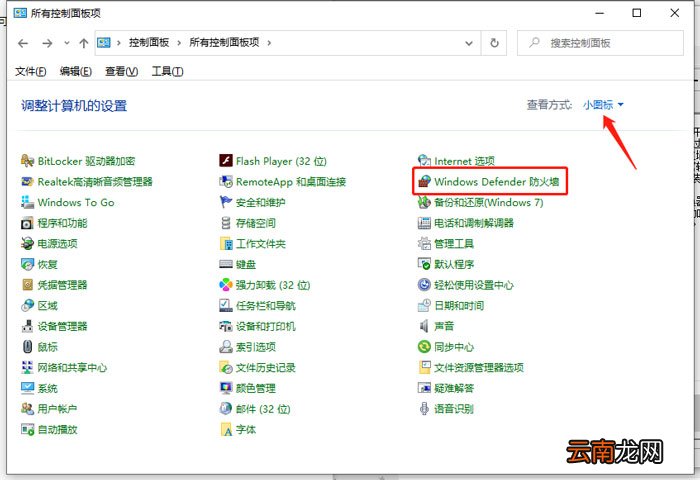Image resolution: width=700 pixels, height=480 pixels.
Task: Click the 程序和功能 icon
Action: click(x=27, y=223)
